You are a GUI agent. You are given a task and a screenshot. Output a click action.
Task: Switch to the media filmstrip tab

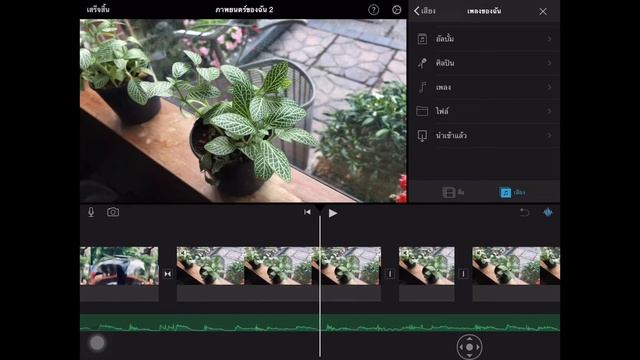(x=453, y=192)
